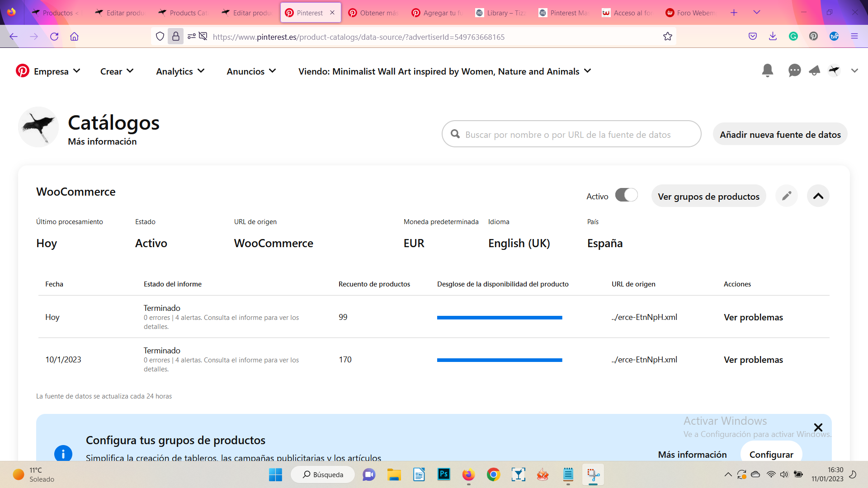Close the product groups banner
The height and width of the screenshot is (488, 868).
click(818, 427)
